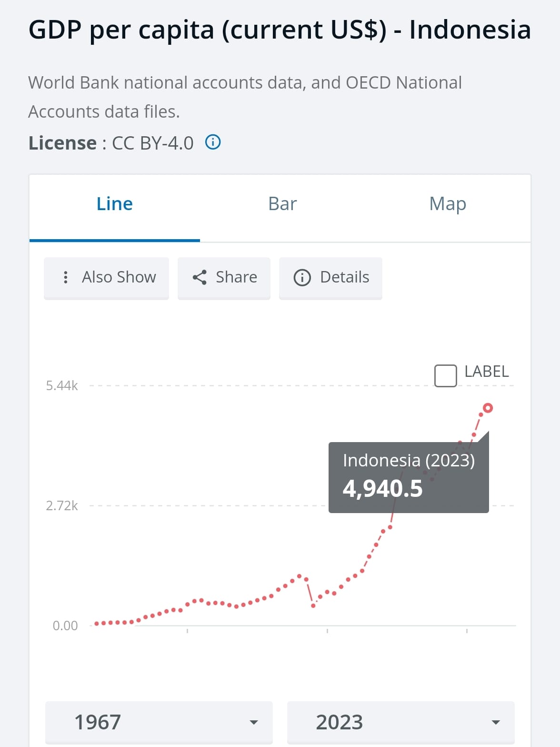Viewport: 560px width, 747px height.
Task: Click the arrow of the 2023 selector
Action: [x=496, y=723]
